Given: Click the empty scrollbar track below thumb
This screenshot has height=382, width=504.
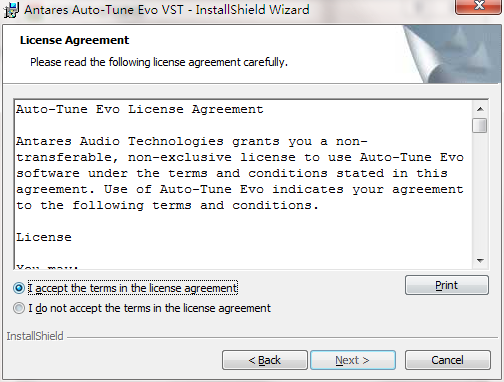Looking at the screenshot, I should tap(480, 193).
